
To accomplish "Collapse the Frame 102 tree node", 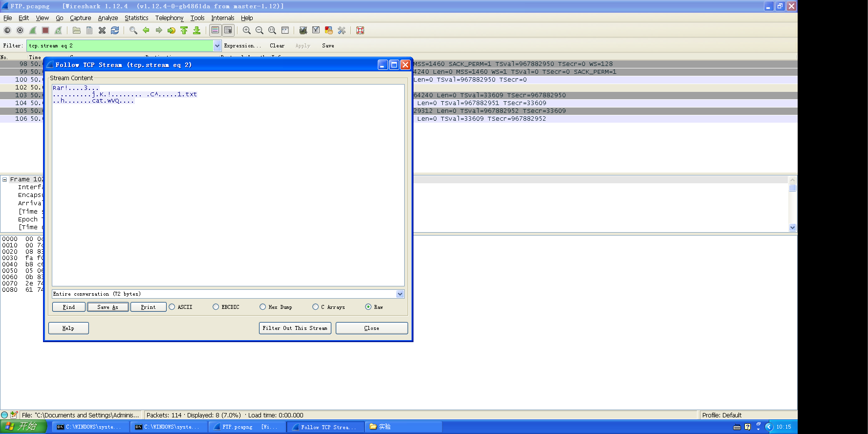I will (4, 179).
